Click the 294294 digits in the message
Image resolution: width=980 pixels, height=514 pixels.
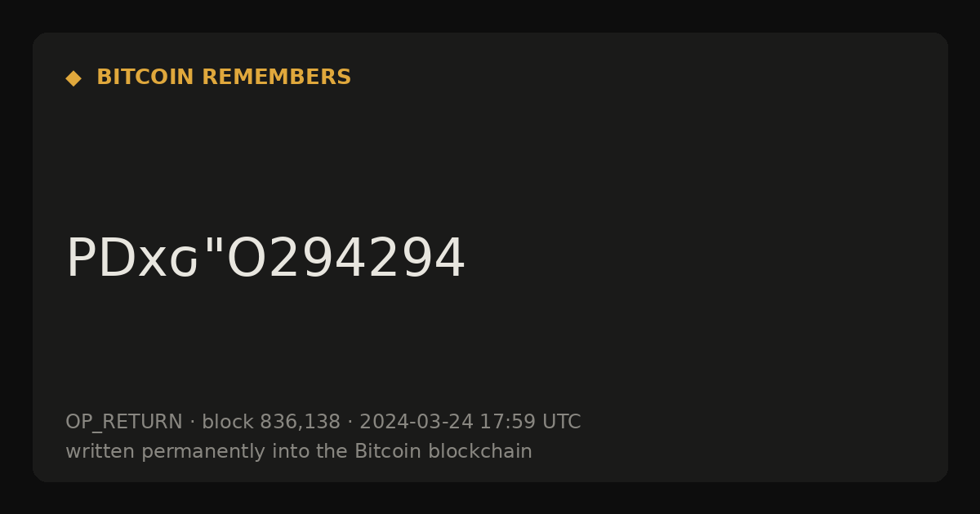pos(372,259)
